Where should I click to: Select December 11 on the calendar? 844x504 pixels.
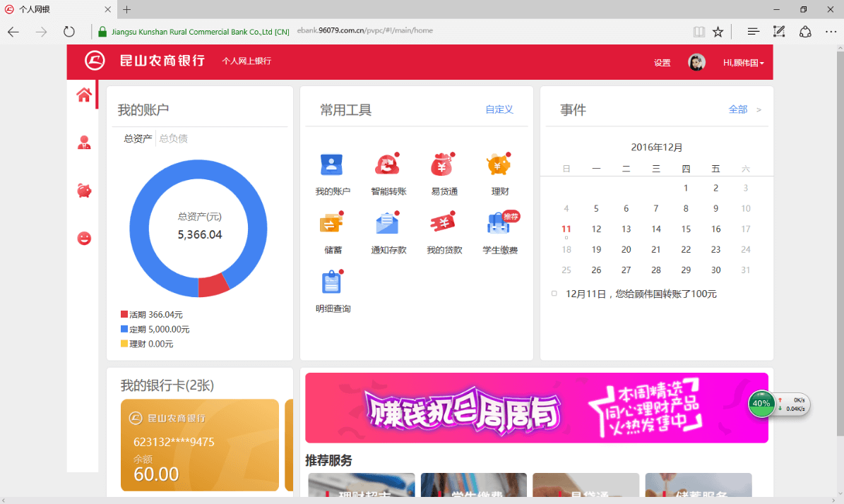[x=566, y=229]
